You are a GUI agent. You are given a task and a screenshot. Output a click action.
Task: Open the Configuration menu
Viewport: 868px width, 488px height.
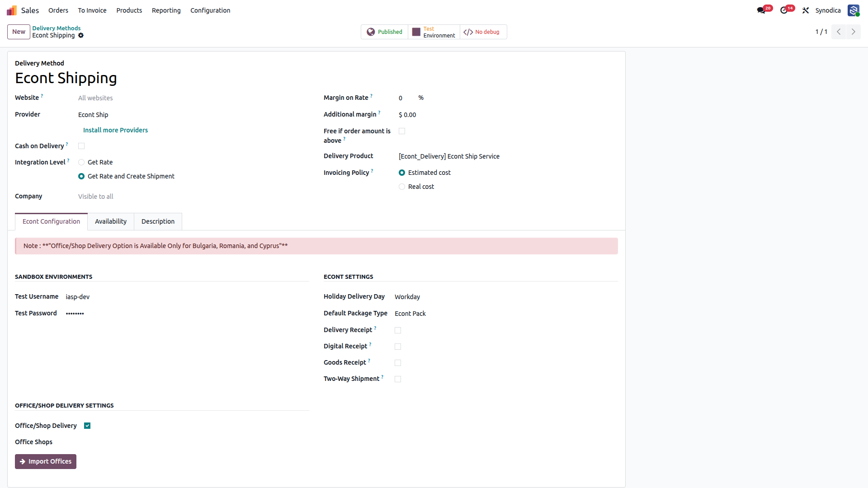pos(210,10)
